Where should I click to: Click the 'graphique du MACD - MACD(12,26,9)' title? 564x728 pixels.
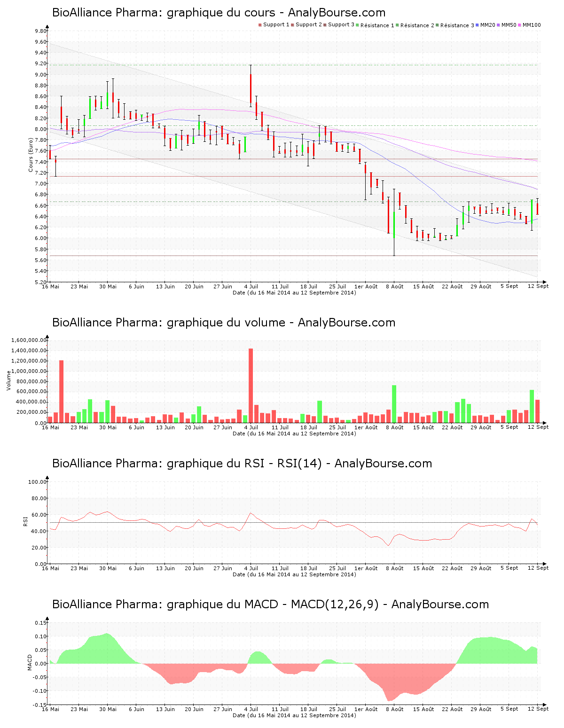click(x=270, y=604)
